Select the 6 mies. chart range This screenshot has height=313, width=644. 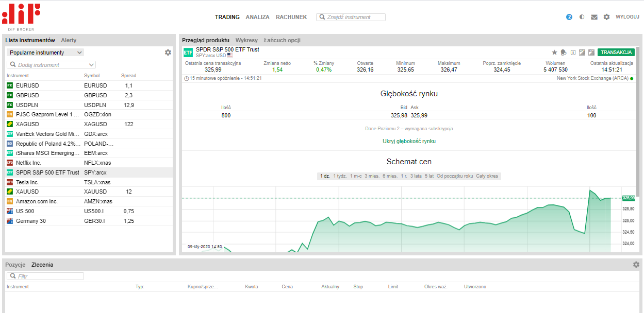coord(390,176)
